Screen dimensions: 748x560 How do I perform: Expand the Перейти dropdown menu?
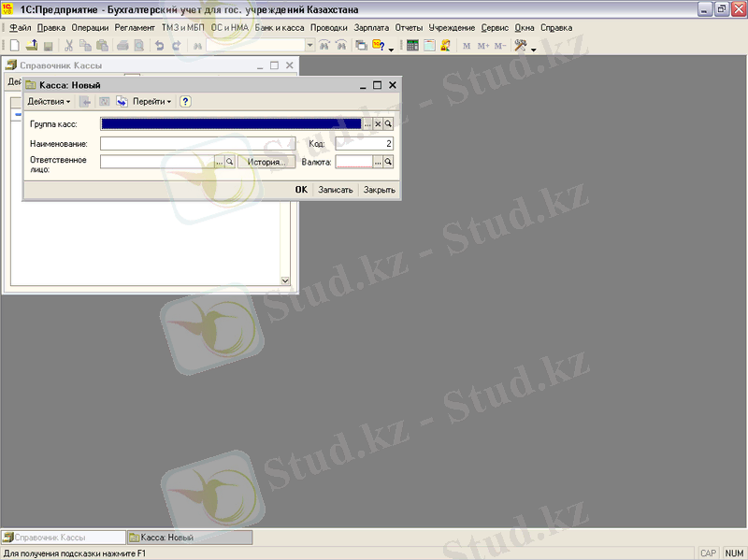151,101
